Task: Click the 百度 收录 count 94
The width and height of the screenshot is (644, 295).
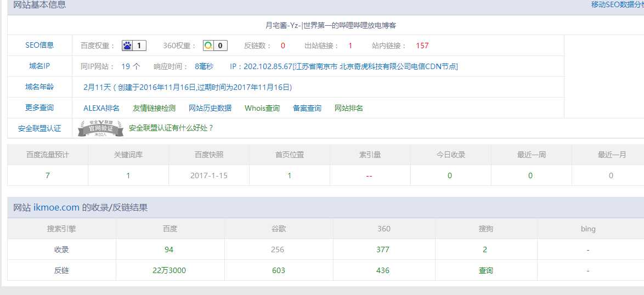Action: point(169,249)
